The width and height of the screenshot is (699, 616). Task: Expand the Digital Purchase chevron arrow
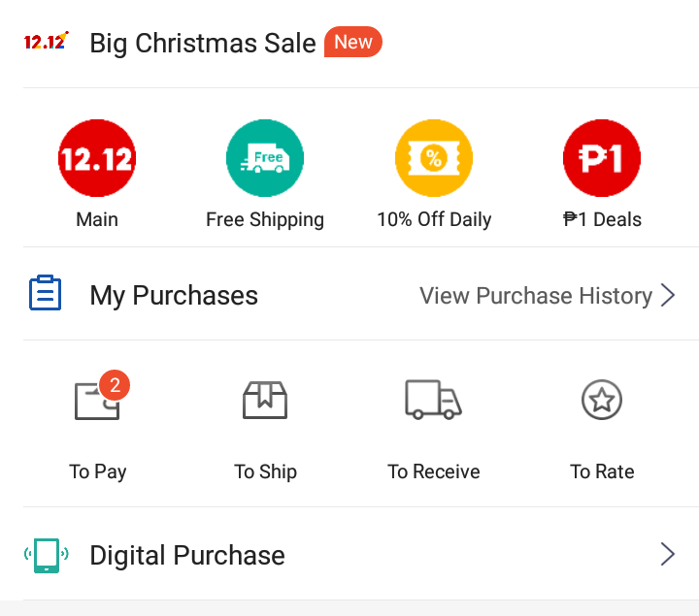668,554
